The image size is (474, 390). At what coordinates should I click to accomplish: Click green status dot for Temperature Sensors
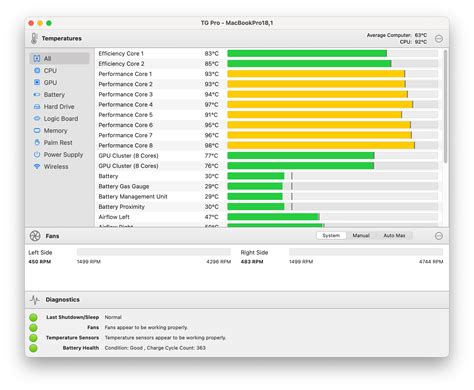click(33, 338)
